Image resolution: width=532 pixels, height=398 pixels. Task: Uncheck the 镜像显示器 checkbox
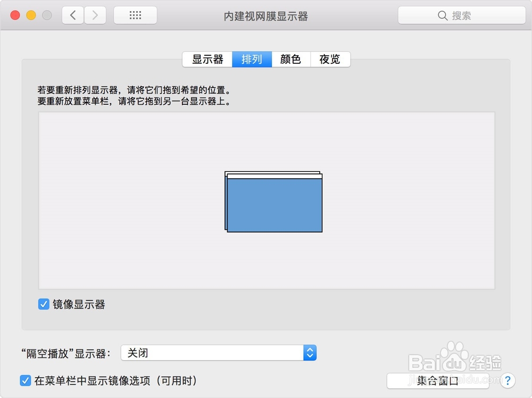tap(44, 304)
